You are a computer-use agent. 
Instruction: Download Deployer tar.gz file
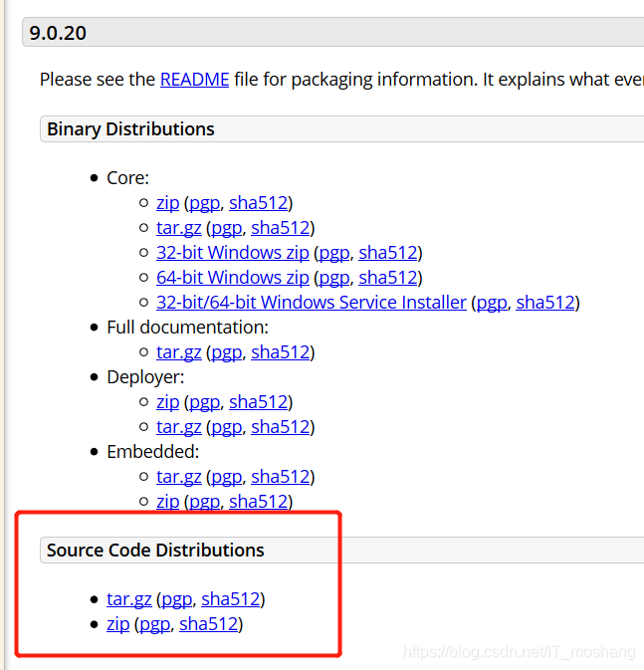[x=178, y=427]
